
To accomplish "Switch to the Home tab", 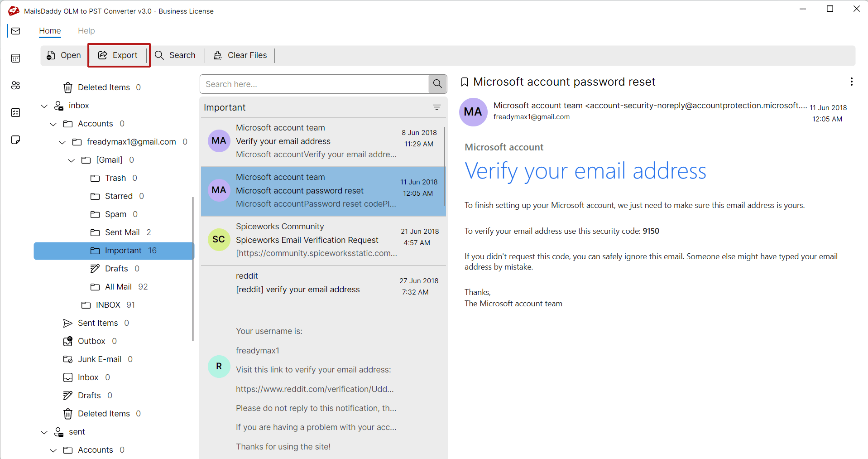I will 50,31.
